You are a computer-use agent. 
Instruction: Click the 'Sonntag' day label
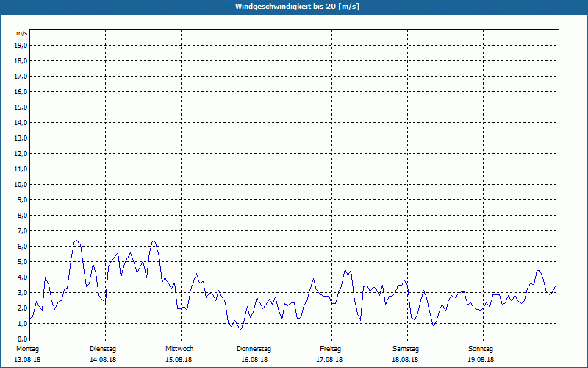pyautogui.click(x=481, y=349)
